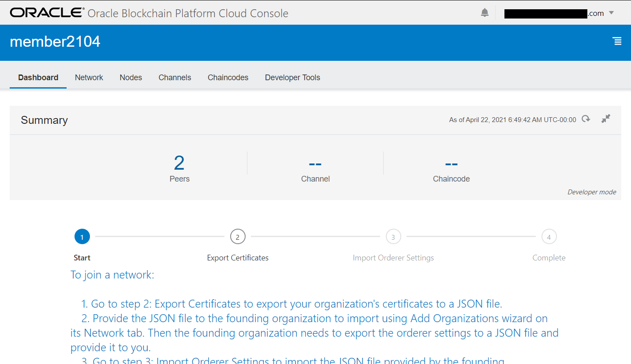Image resolution: width=631 pixels, height=364 pixels.
Task: Expand the user account dropdown arrow
Action: point(611,13)
